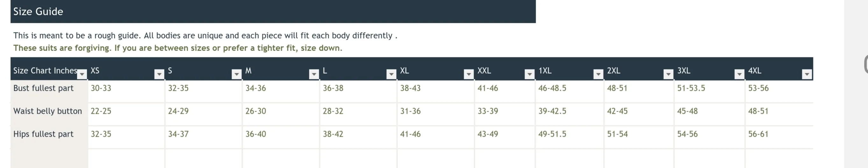This screenshot has width=868, height=168.
Task: Click the green size down note text
Action: click(178, 48)
